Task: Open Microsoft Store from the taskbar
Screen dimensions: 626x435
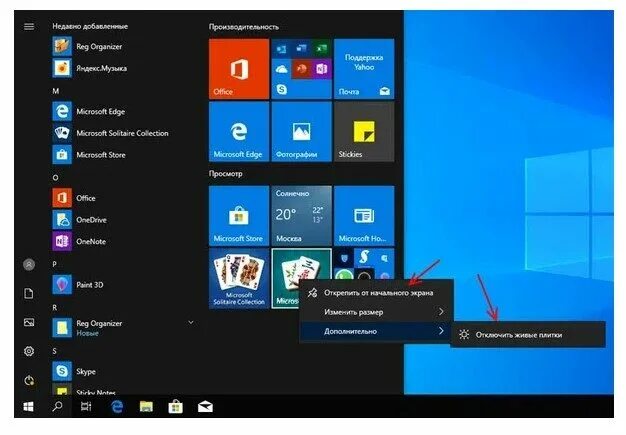Action: (176, 407)
